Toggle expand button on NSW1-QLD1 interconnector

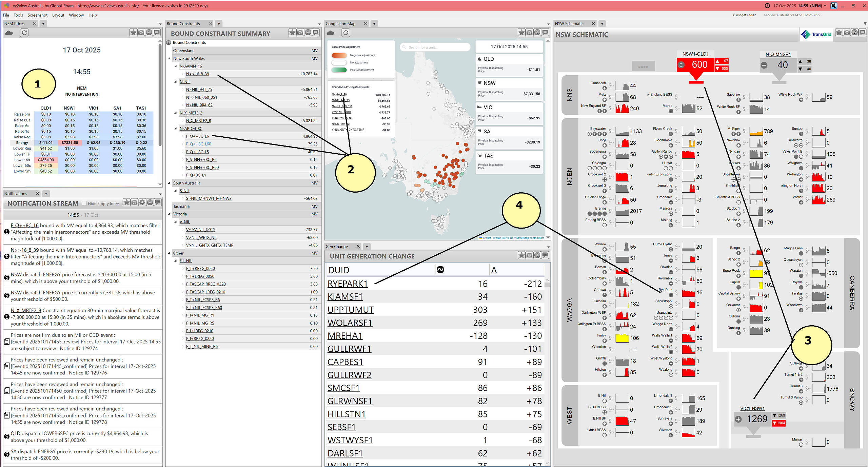point(681,64)
